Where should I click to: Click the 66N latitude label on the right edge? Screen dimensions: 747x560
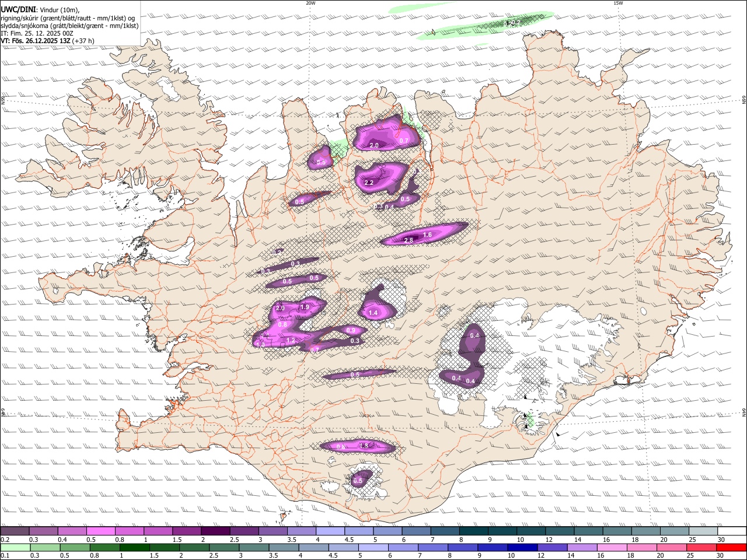click(744, 100)
